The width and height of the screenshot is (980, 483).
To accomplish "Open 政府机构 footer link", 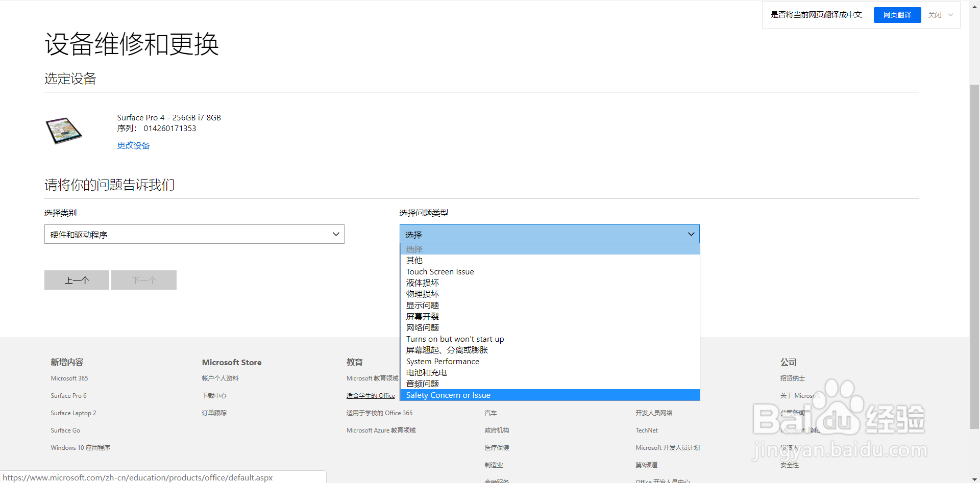I will (497, 430).
